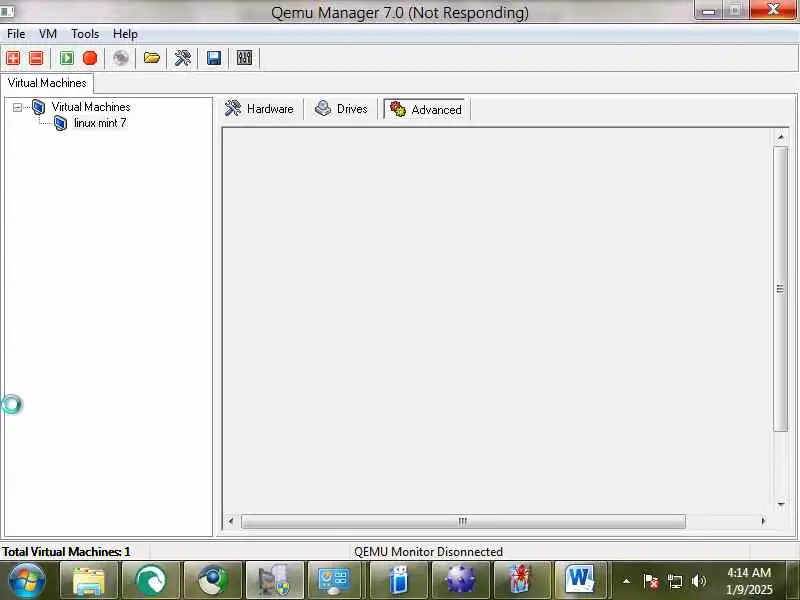
Task: Select the Virtual Machines root tree item
Action: click(x=91, y=107)
